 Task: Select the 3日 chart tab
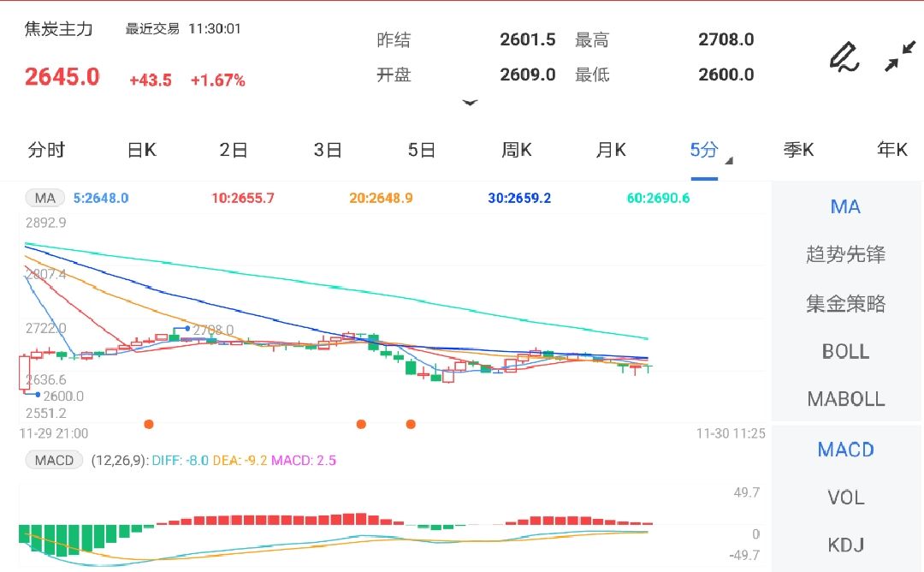pos(328,150)
